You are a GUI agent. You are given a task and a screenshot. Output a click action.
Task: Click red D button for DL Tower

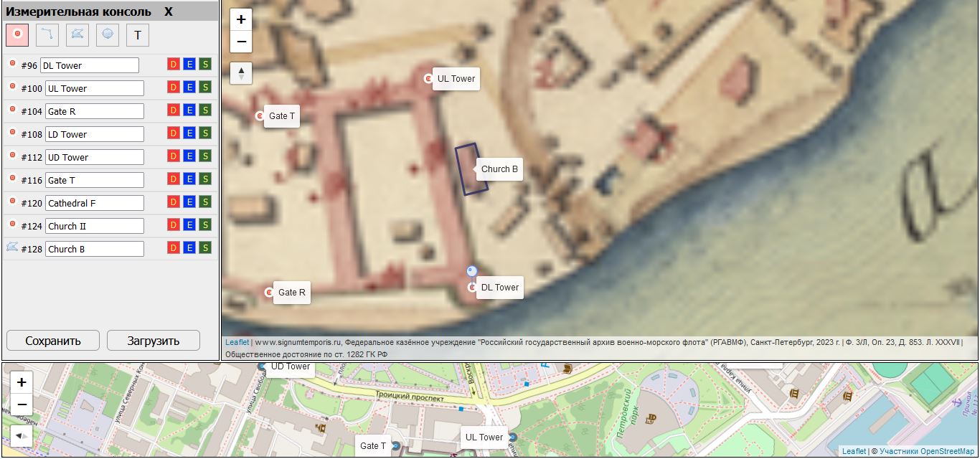173,65
